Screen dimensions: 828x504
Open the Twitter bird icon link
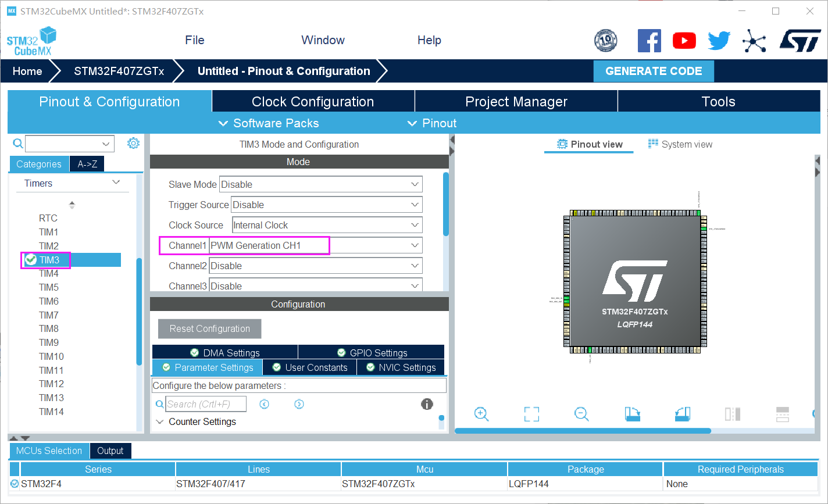[719, 41]
